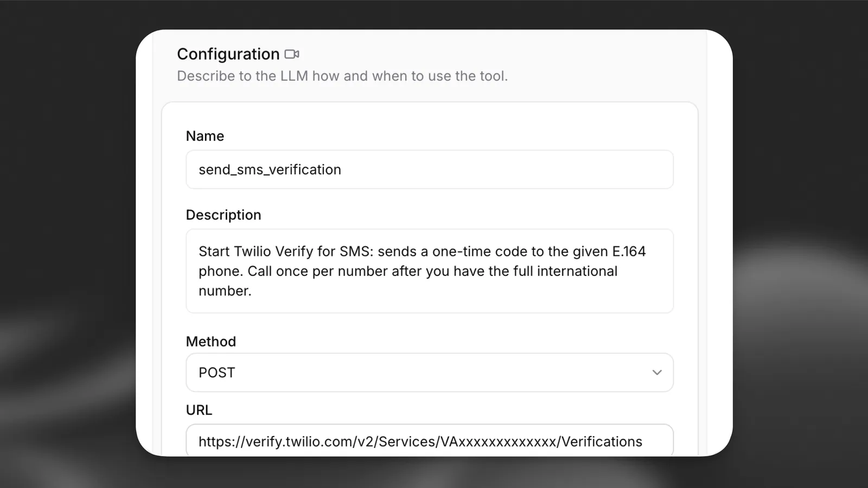
Task: Focus the Name field containing send_sms_verification
Action: point(430,170)
